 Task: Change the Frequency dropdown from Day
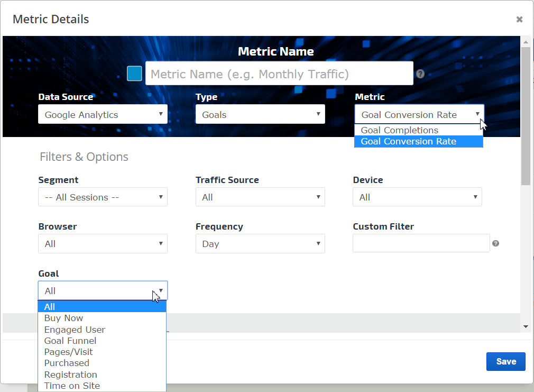pyautogui.click(x=260, y=244)
